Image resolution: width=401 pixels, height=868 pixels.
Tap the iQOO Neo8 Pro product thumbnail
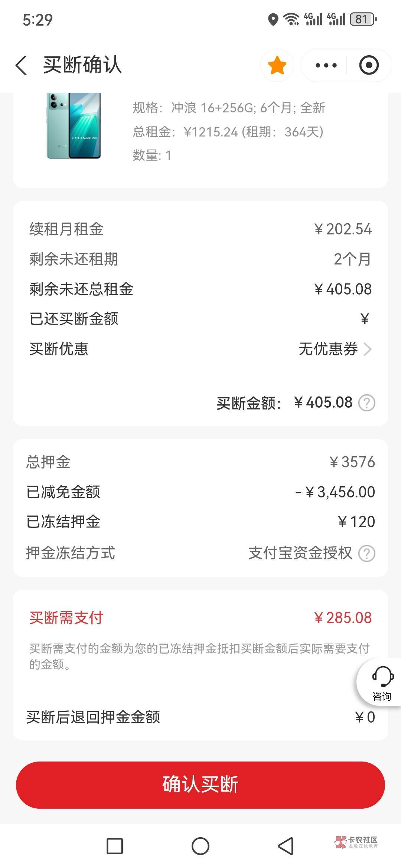74,126
